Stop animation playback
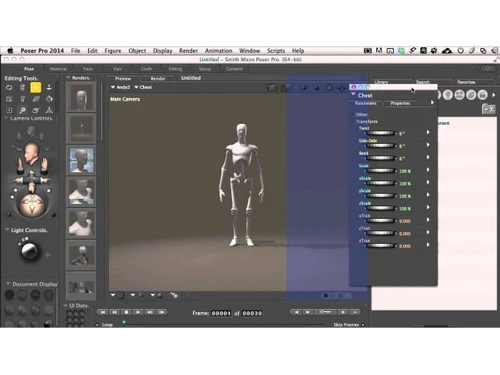 pos(126,312)
